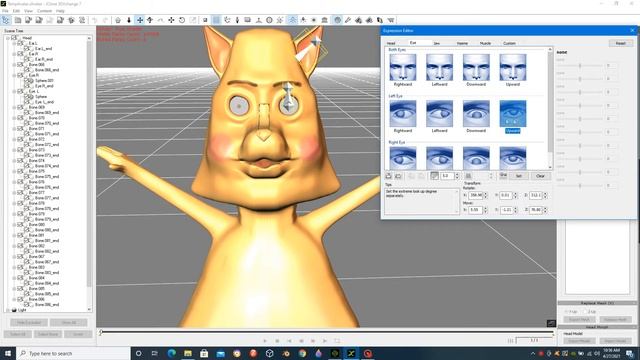
Task: Collapse the Ear R node expander
Action: tap(14, 54)
